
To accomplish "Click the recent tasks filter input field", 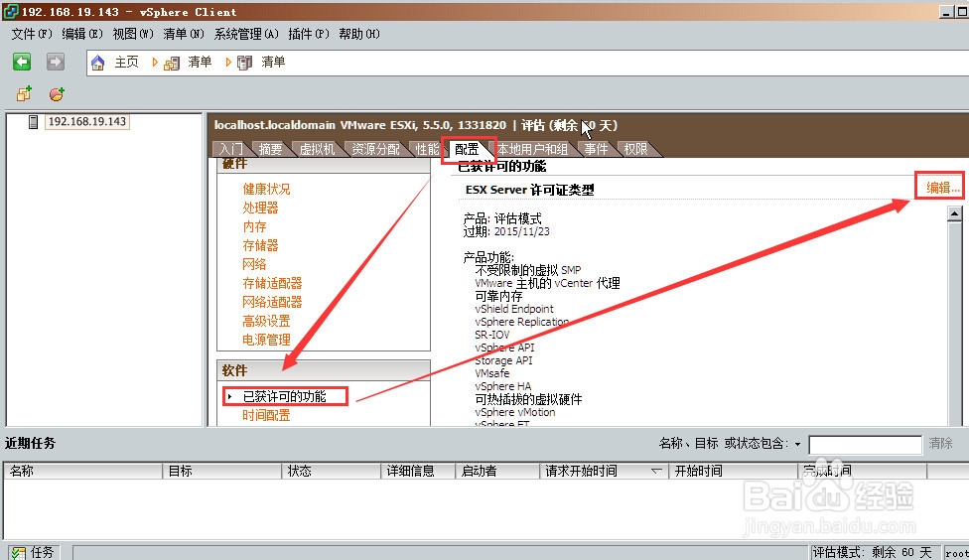I will pos(865,445).
